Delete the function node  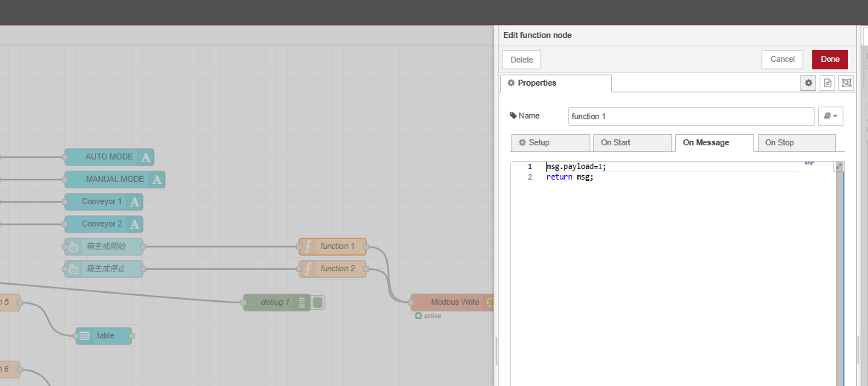pyautogui.click(x=521, y=60)
